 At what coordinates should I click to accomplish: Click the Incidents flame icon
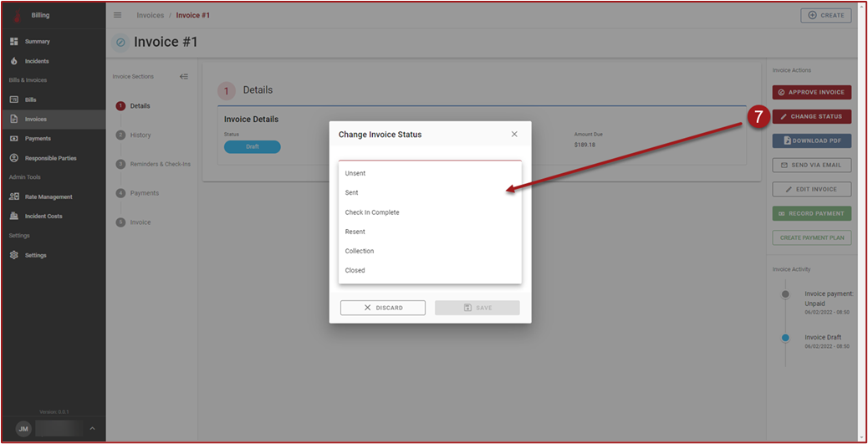[x=14, y=61]
